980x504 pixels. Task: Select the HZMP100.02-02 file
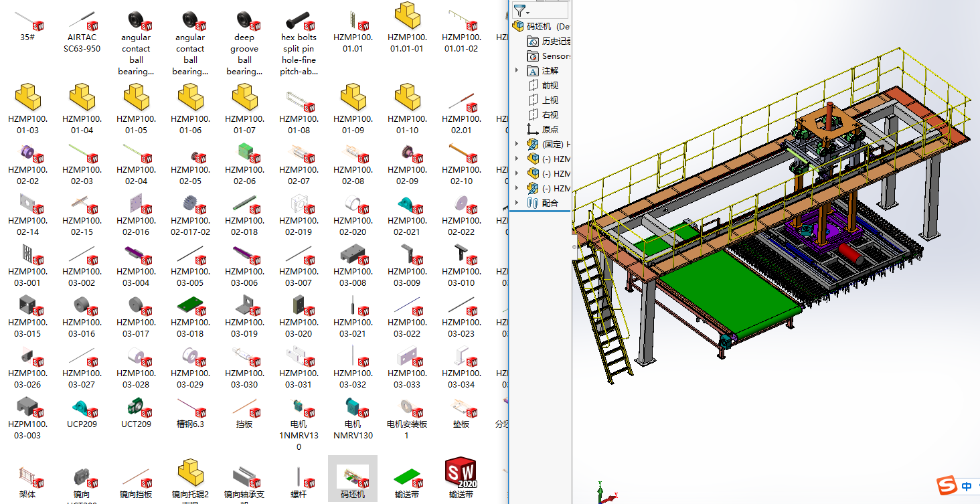(x=27, y=164)
